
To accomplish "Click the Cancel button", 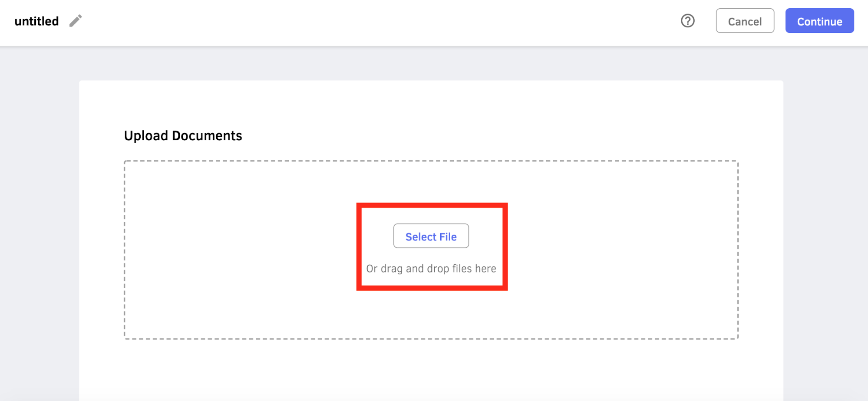I will pos(745,21).
